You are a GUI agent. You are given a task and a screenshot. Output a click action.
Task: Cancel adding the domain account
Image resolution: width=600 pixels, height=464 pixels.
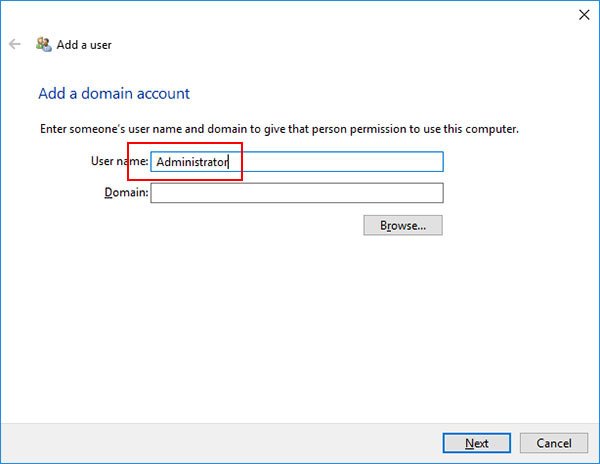[554, 443]
